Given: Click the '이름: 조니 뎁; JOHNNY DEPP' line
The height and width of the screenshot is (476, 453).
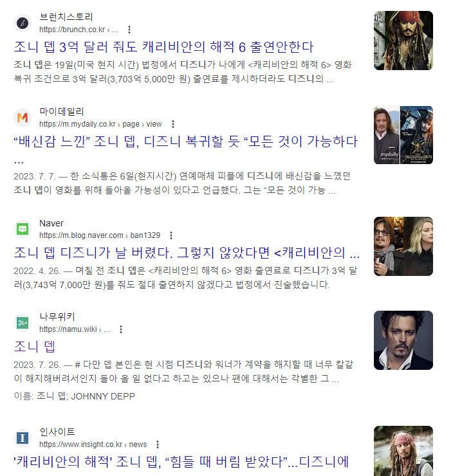Looking at the screenshot, I should click(75, 396).
